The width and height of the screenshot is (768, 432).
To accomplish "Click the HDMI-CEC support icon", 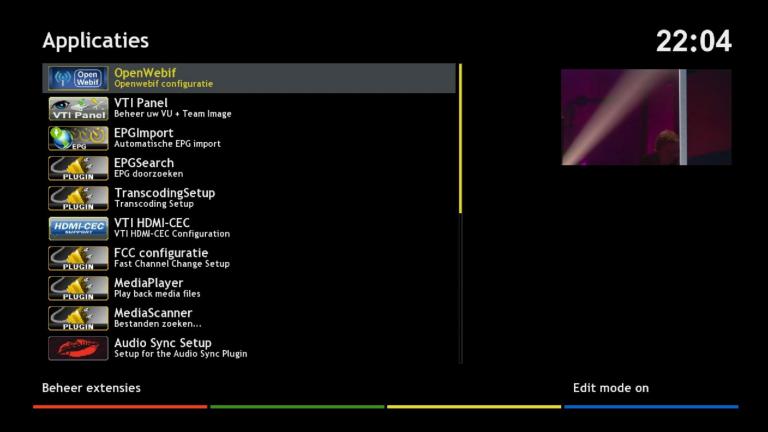I will [x=78, y=228].
